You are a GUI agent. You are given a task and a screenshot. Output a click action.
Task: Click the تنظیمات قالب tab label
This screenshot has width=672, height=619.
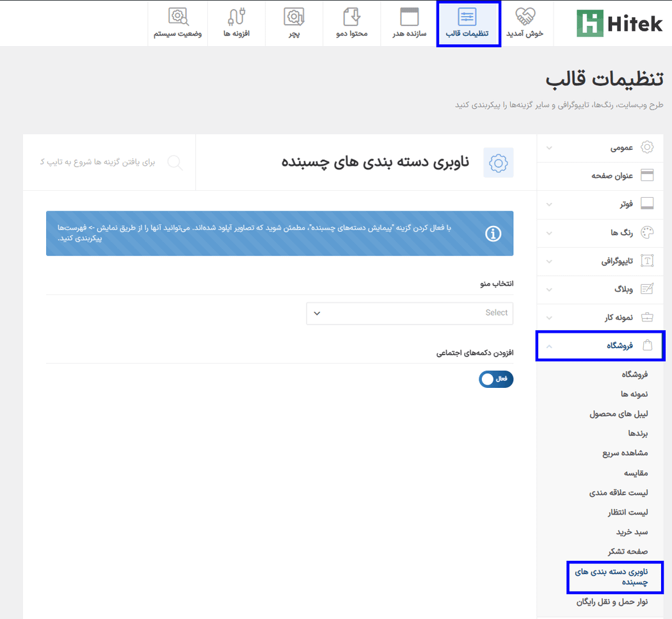[467, 33]
